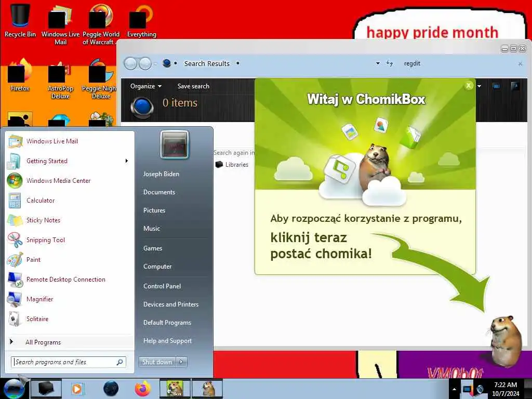Open media player taskbar icon
532x399 pixels.
(x=77, y=389)
